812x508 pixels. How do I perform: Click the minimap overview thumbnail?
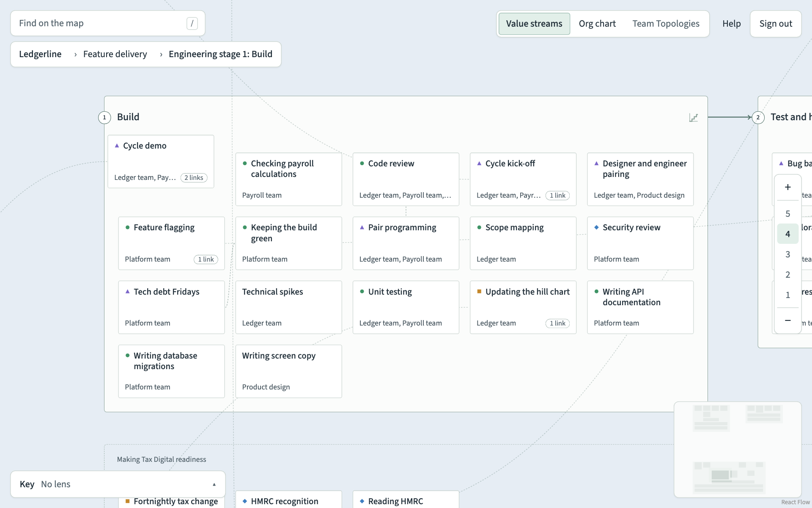point(738,450)
